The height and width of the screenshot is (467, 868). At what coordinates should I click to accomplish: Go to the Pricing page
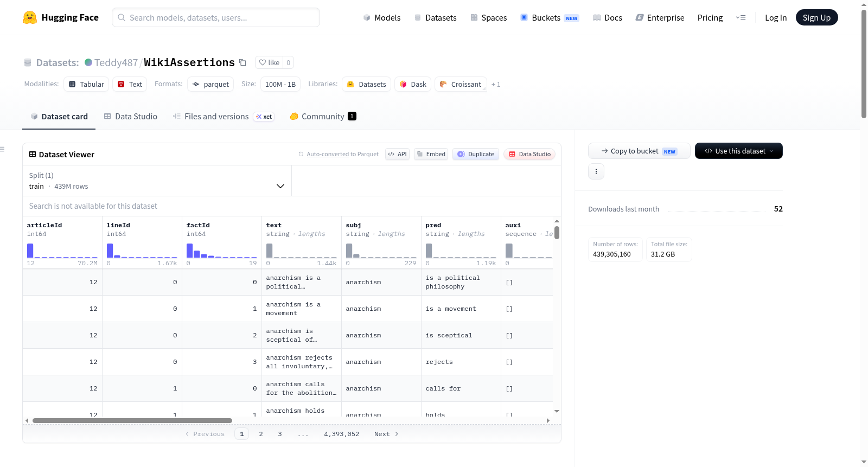click(710, 17)
